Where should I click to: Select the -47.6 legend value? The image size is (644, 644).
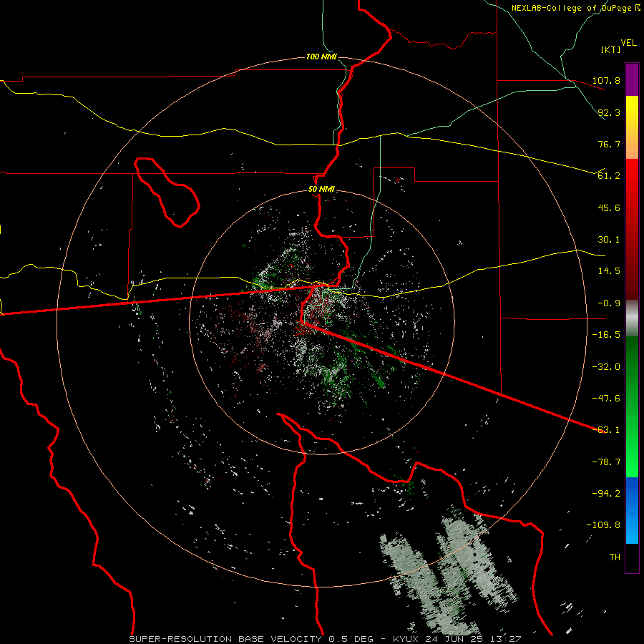pyautogui.click(x=606, y=399)
